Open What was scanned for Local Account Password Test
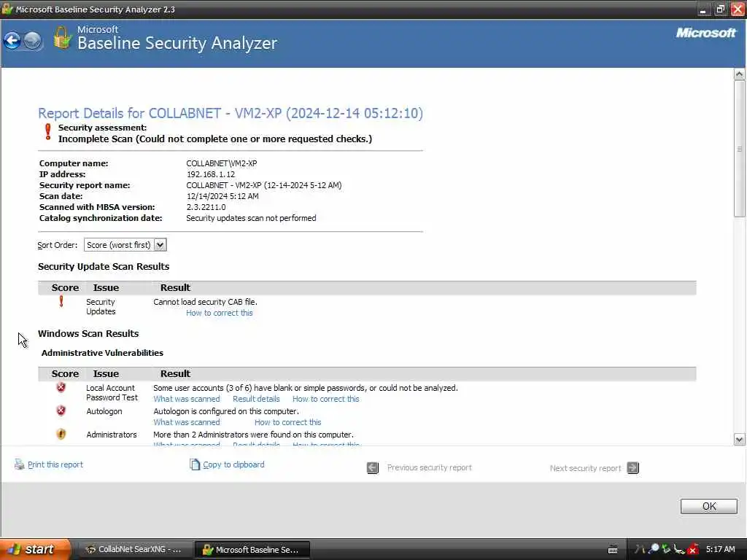Screen dimensions: 747x560 tap(186, 399)
